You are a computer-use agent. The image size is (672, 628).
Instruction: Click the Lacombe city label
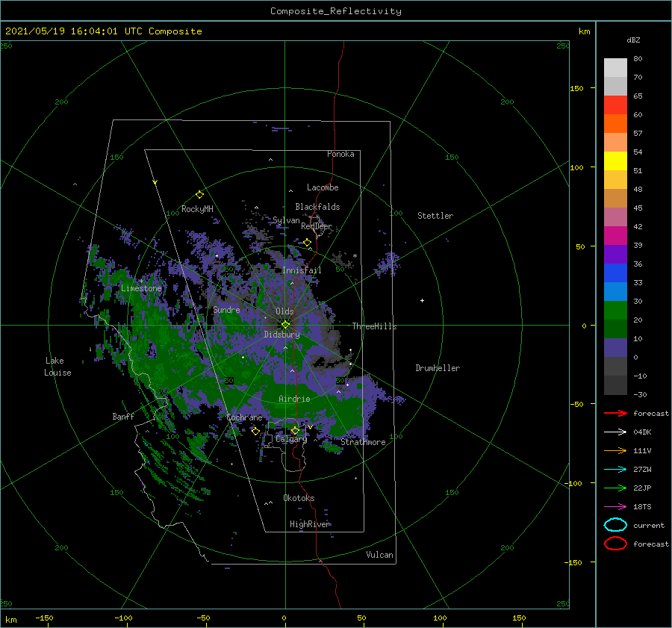point(323,187)
